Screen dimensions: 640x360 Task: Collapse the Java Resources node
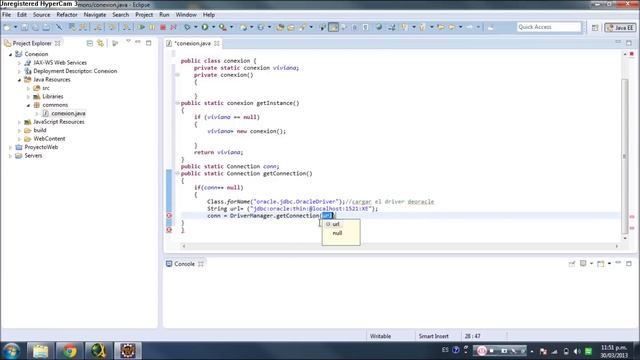tap(19, 80)
